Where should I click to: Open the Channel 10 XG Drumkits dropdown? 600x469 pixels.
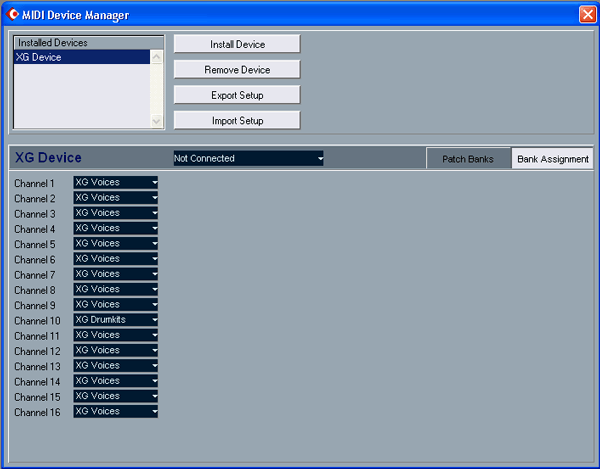(116, 320)
